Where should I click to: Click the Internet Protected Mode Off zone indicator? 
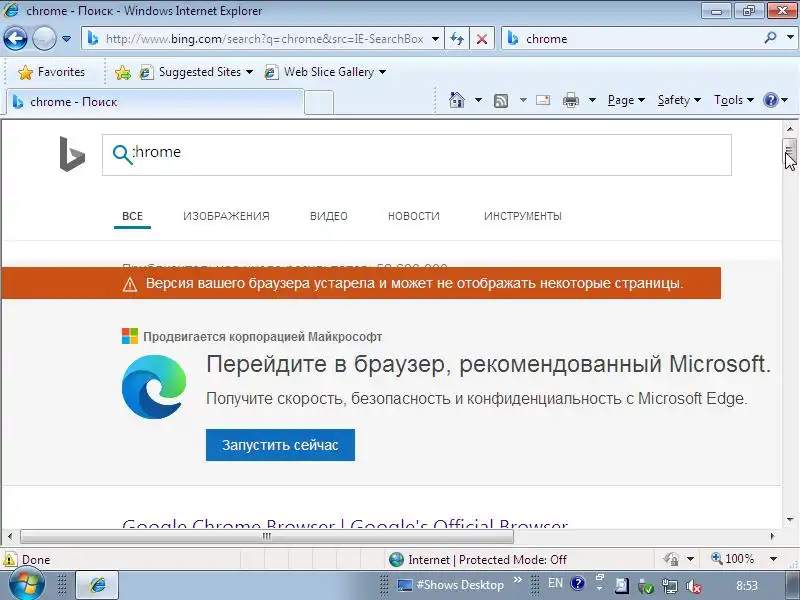pos(477,560)
